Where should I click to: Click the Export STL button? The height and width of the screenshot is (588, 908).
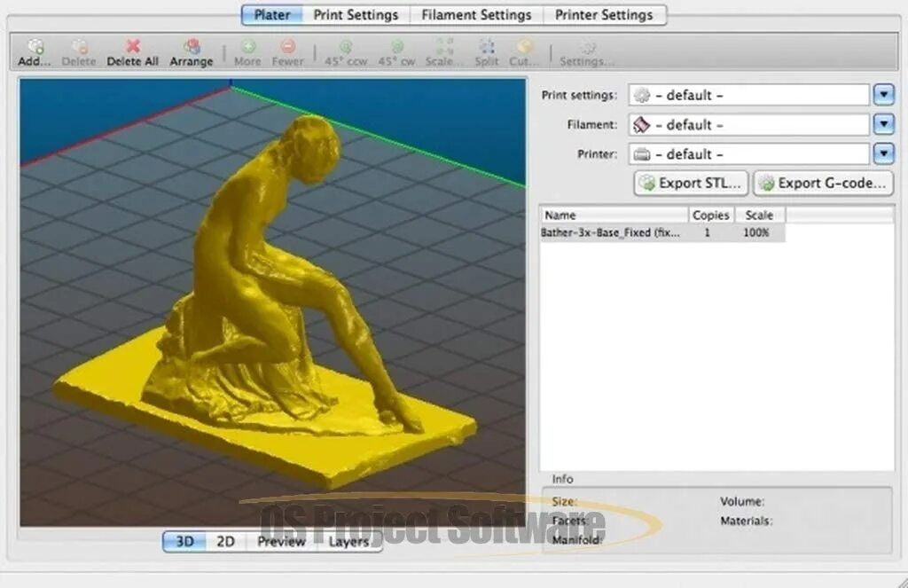(x=691, y=183)
